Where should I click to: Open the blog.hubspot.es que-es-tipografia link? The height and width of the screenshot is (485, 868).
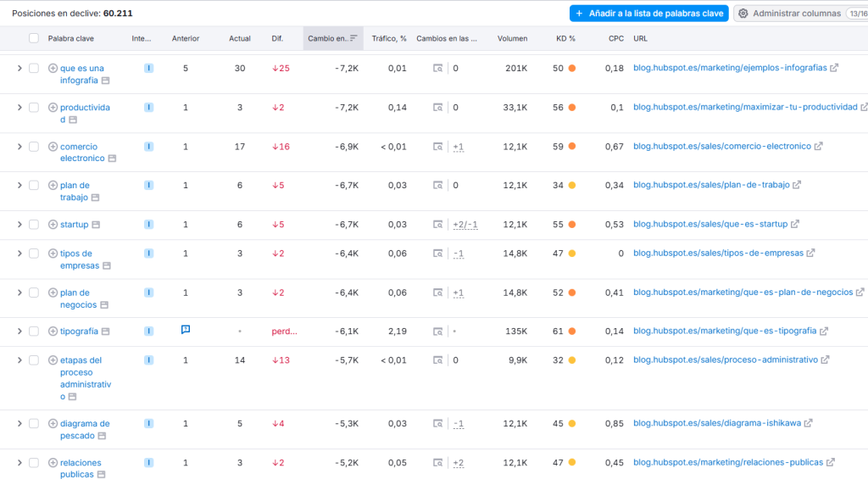(x=725, y=332)
